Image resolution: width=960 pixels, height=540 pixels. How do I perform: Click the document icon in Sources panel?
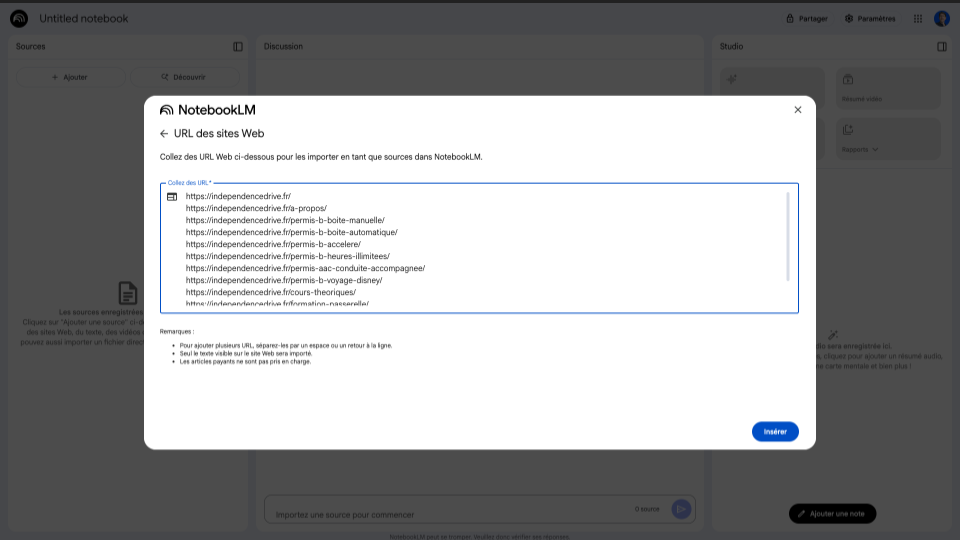click(127, 293)
